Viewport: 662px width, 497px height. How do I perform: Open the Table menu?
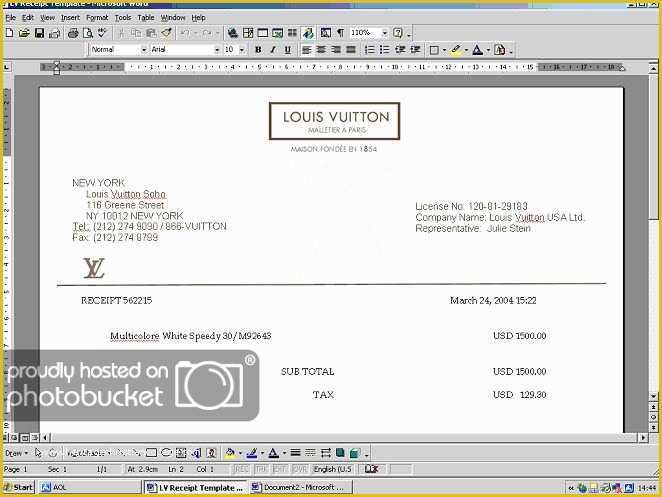tap(146, 18)
